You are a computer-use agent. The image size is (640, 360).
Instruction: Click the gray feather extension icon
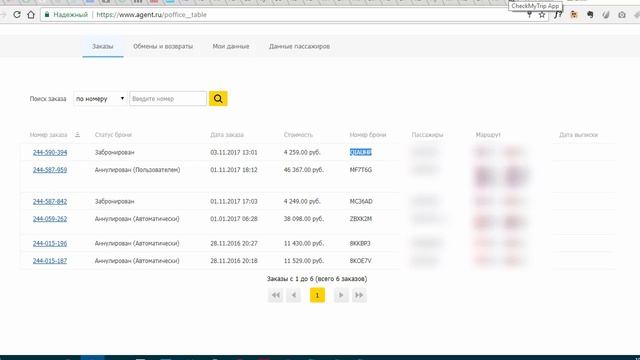pyautogui.click(x=606, y=15)
